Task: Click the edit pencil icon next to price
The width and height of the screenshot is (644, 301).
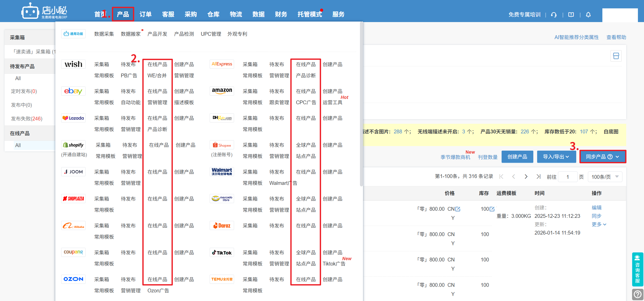Action: 458,209
